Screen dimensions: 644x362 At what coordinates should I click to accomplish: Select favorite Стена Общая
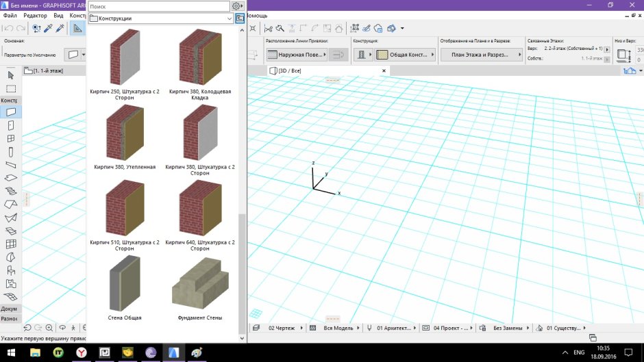125,288
